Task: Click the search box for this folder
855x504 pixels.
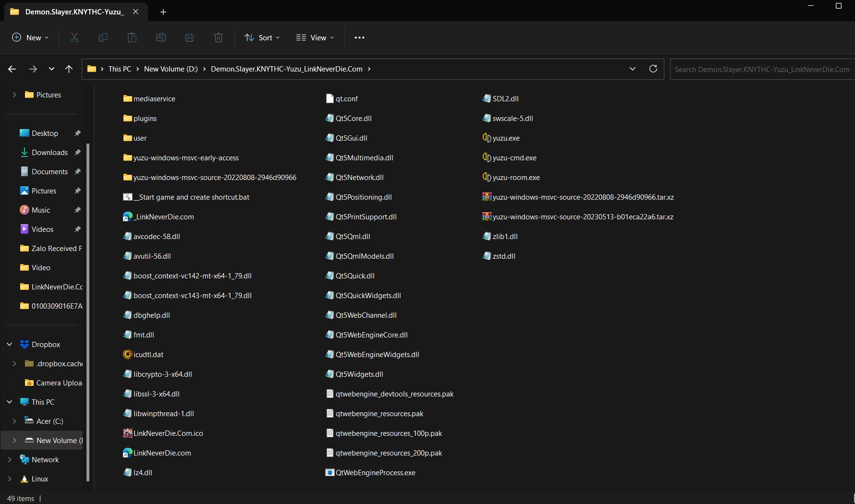Action: pos(761,69)
